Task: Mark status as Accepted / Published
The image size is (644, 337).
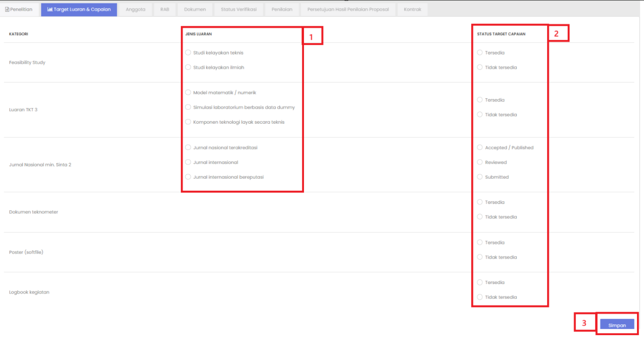Action: 480,148
